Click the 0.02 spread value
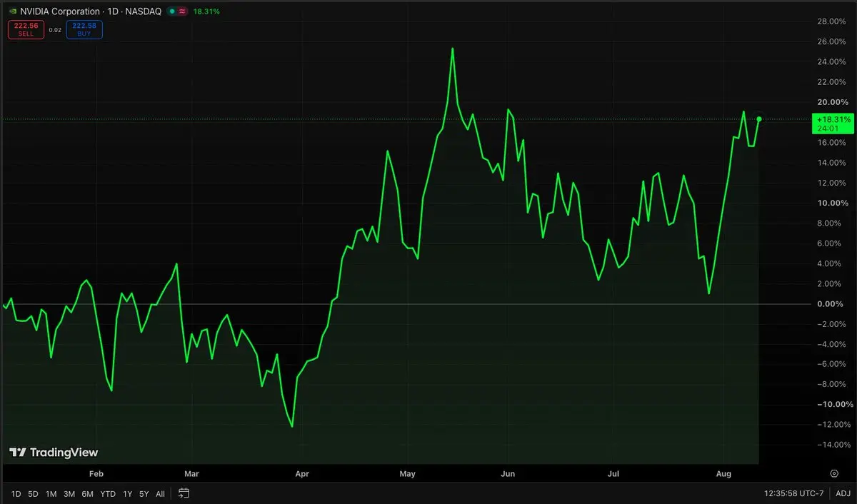Viewport: 857px width, 504px height. tap(55, 29)
